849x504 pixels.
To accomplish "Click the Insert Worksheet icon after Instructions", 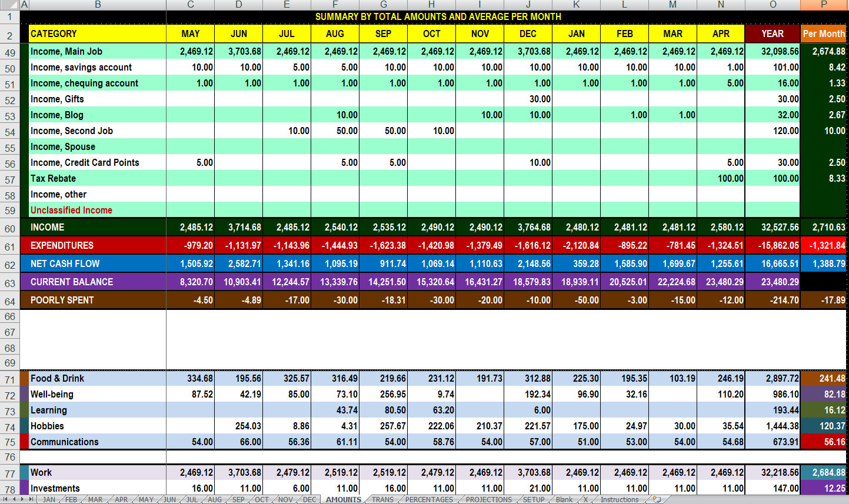I will pos(656,499).
